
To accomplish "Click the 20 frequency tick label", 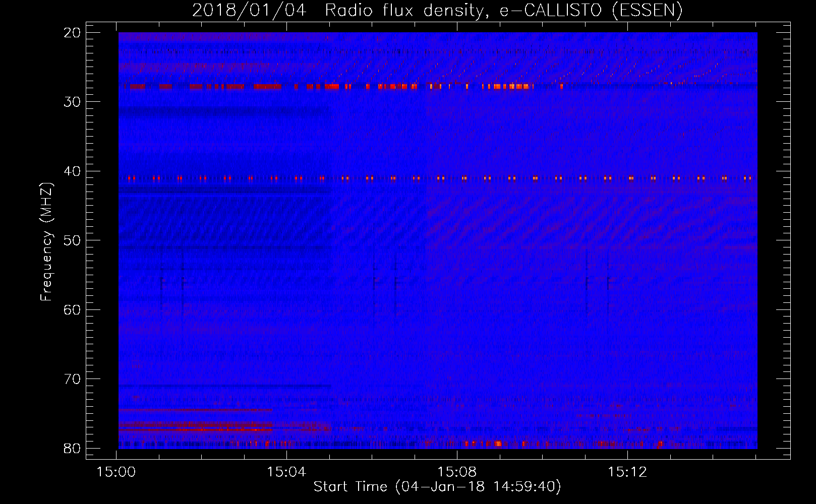I will (x=72, y=33).
